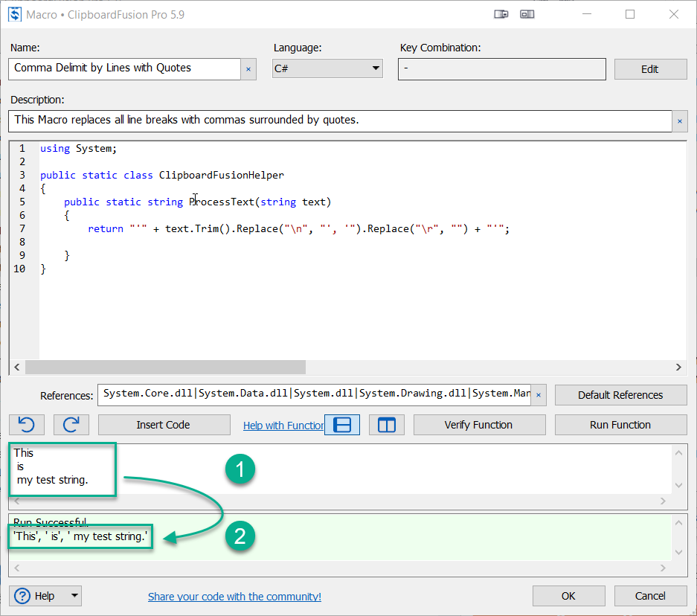Screen dimensions: 697x616
Task: Click the Key Combination field
Action: (502, 69)
